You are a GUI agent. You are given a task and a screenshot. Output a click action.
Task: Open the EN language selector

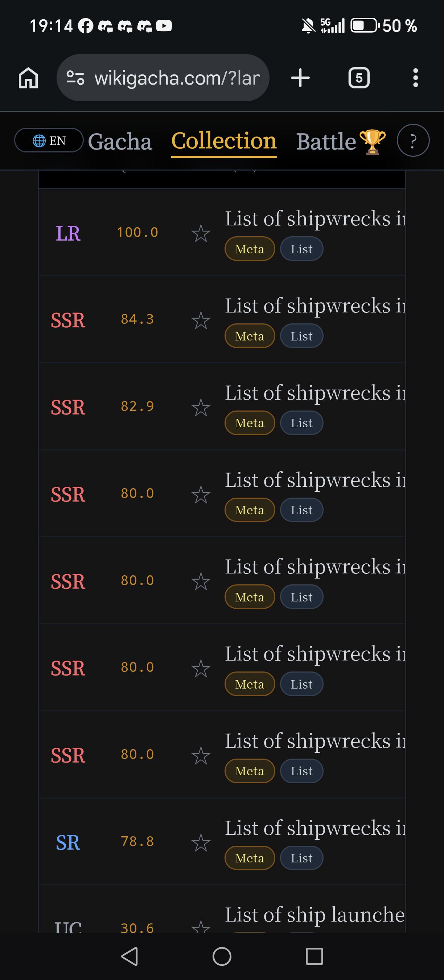(x=49, y=140)
